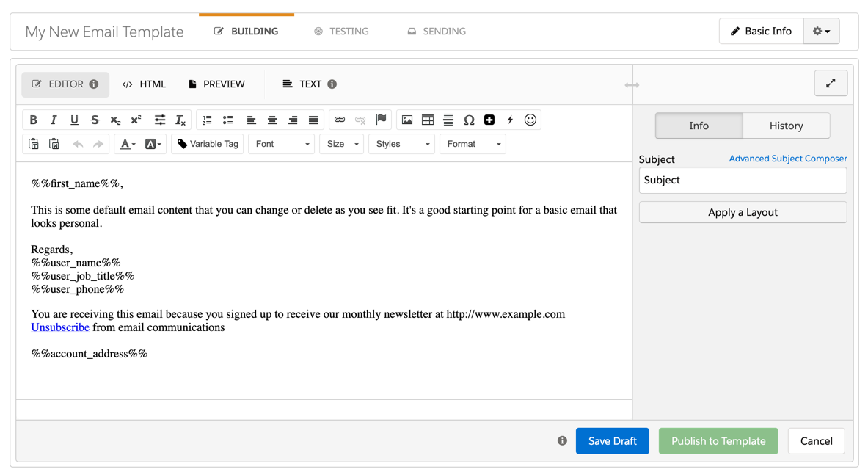868x469 pixels.
Task: Toggle italic text formatting
Action: 54,120
